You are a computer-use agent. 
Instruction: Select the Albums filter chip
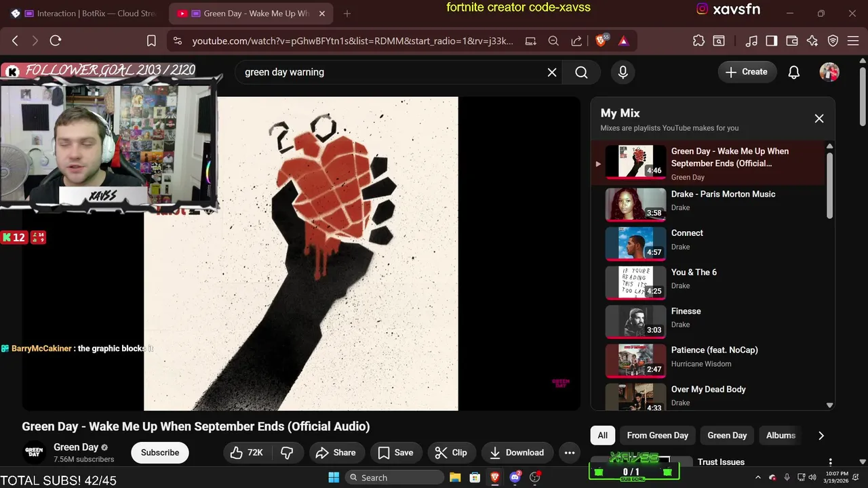781,435
